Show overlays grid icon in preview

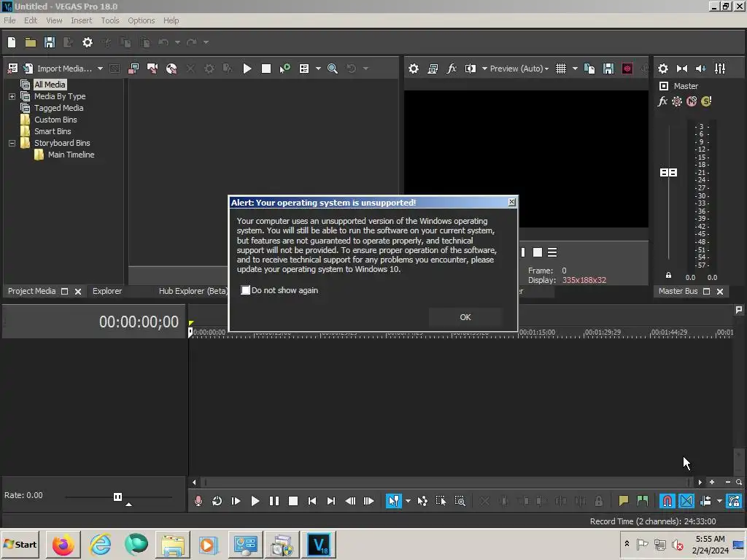pyautogui.click(x=561, y=69)
